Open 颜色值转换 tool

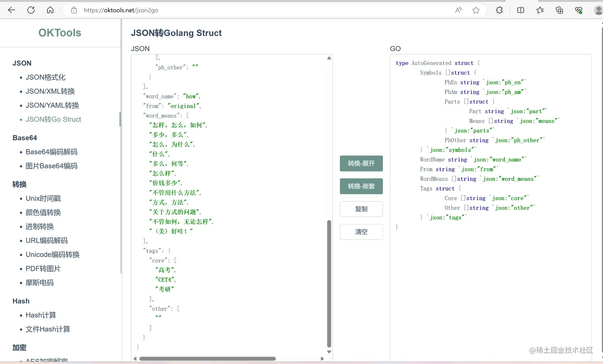[43, 212]
